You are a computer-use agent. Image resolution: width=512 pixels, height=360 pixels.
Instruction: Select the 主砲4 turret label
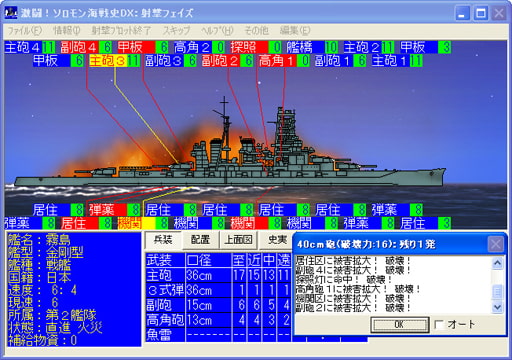(30, 47)
